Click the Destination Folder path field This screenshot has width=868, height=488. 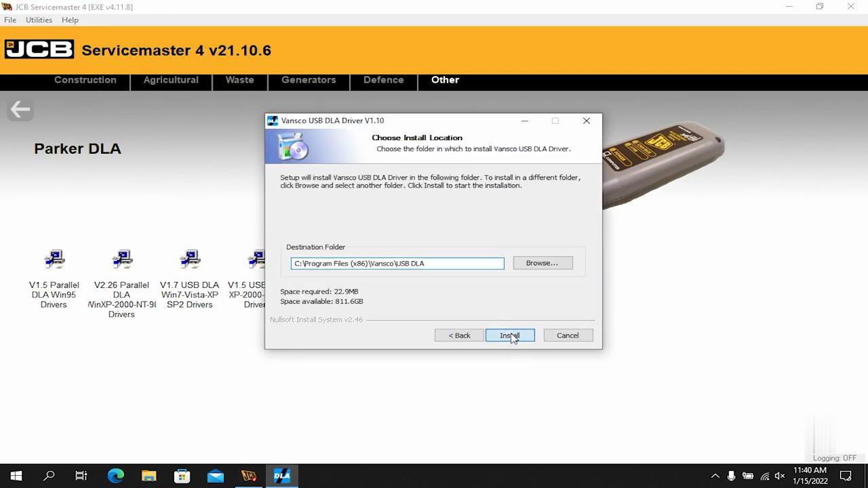point(397,263)
